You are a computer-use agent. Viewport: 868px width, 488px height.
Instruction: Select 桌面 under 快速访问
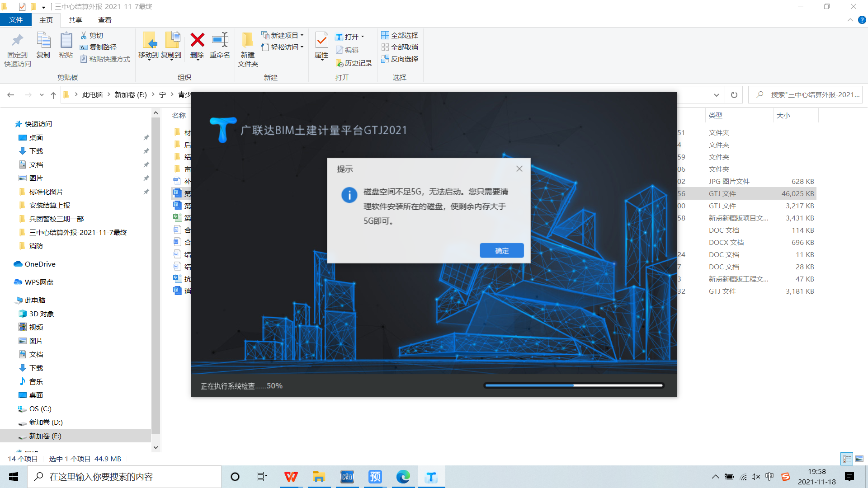pyautogui.click(x=36, y=137)
